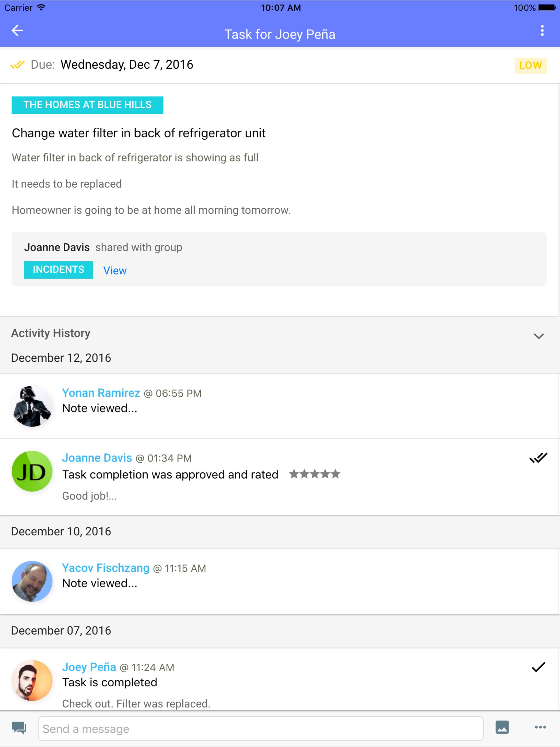Viewport: 560px width, 747px height.
Task: Tap the single checkmark beside Joey Peña
Action: pos(538,667)
